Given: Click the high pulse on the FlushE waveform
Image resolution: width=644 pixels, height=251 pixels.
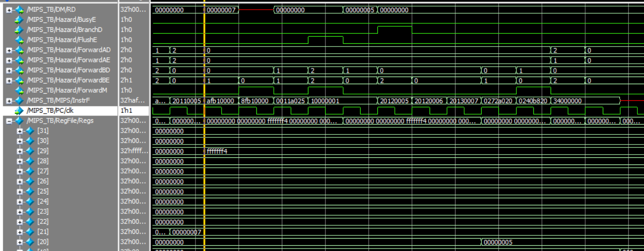Looking at the screenshot, I should [326, 39].
